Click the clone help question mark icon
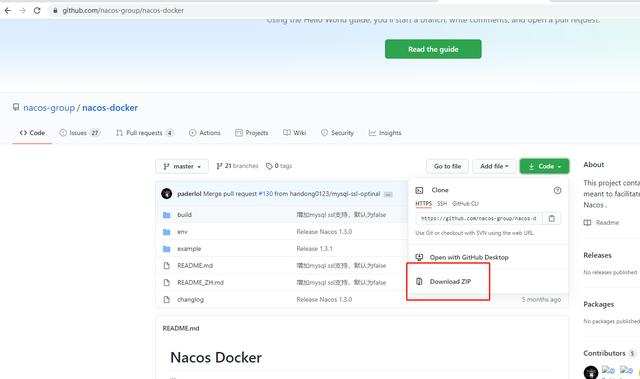Screen dimensions: 640x379 (557, 191)
